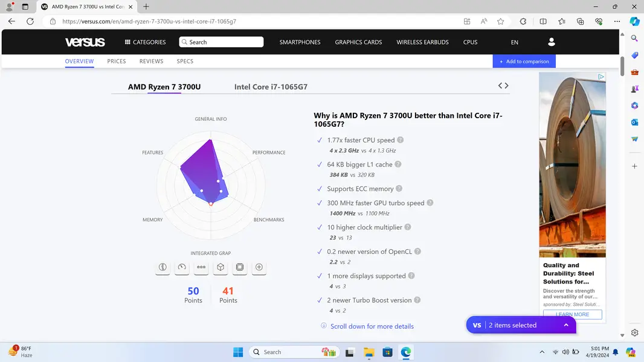
Task: Click the price (dollar) icon under the radar chart
Action: (163, 267)
